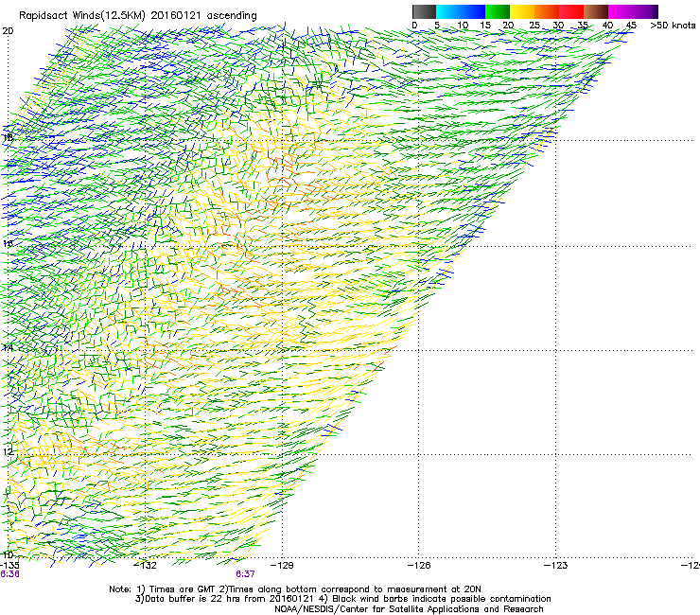Viewport: 700px width, 615px height.
Task: Select the cyan-blue 5-15 knots color segment
Action: click(461, 11)
